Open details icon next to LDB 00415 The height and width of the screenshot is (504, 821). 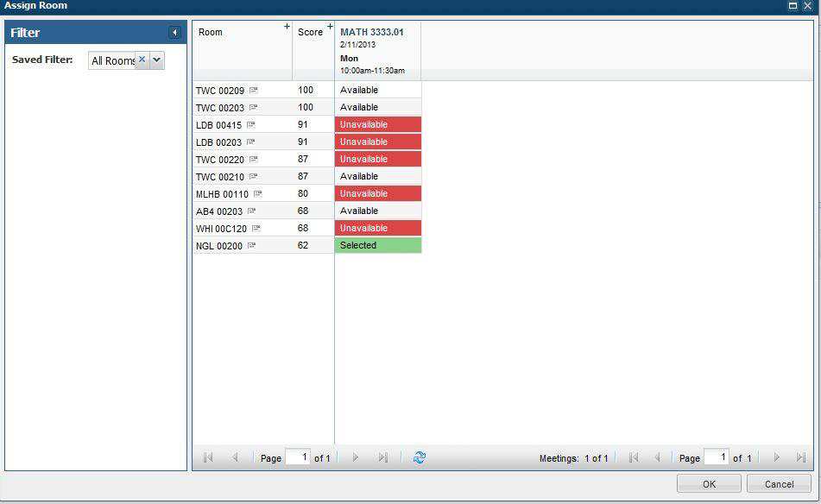coord(251,125)
